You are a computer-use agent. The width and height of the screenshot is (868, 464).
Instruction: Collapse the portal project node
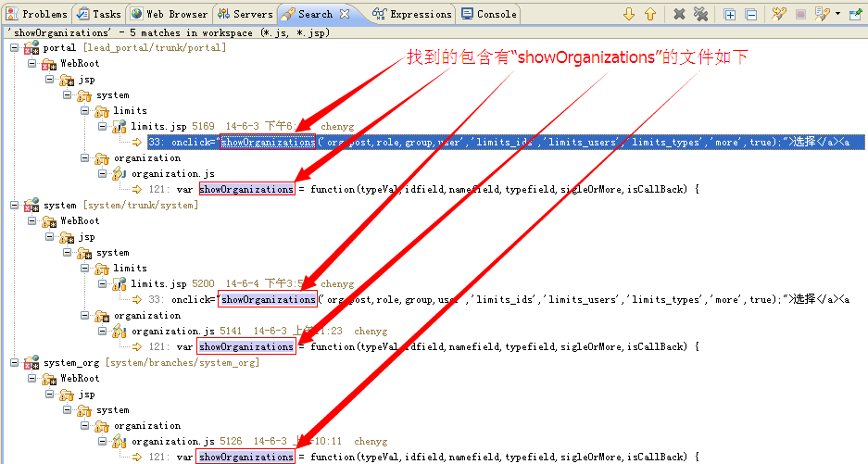[x=15, y=47]
